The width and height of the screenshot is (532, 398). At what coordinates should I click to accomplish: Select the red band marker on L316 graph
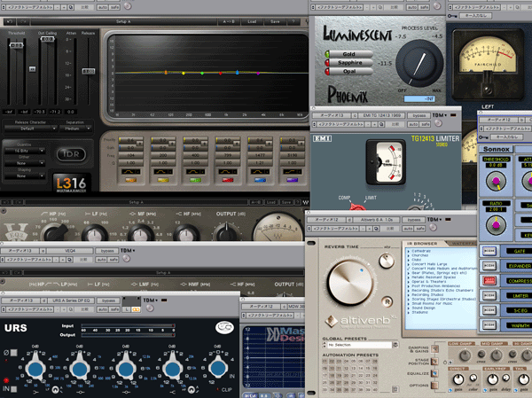coord(221,73)
